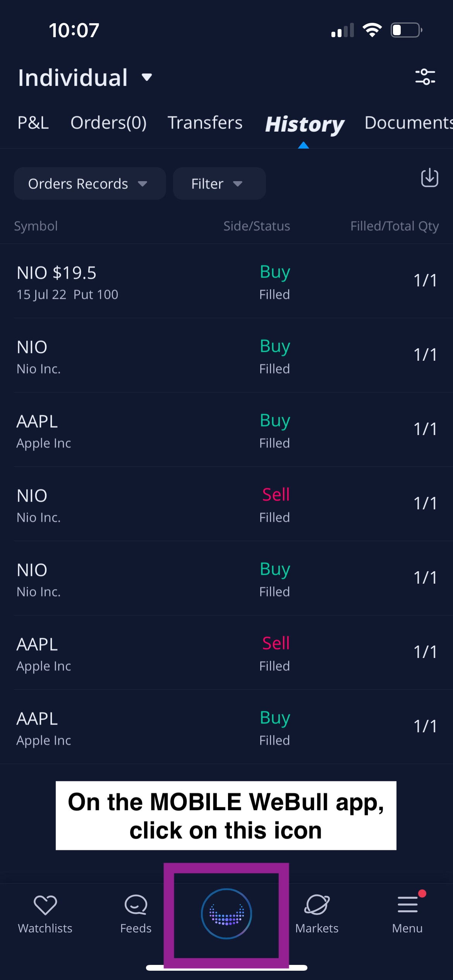Tap the Wi-Fi status icon
This screenshot has width=453, height=980.
point(372,30)
